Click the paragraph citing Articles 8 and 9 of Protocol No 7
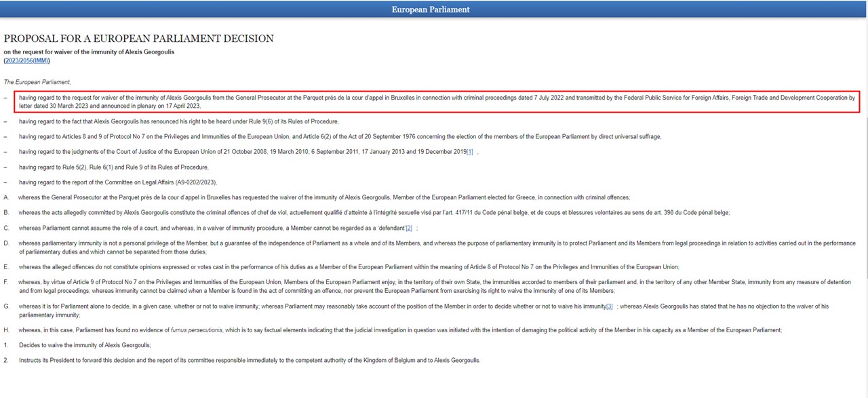 point(339,137)
